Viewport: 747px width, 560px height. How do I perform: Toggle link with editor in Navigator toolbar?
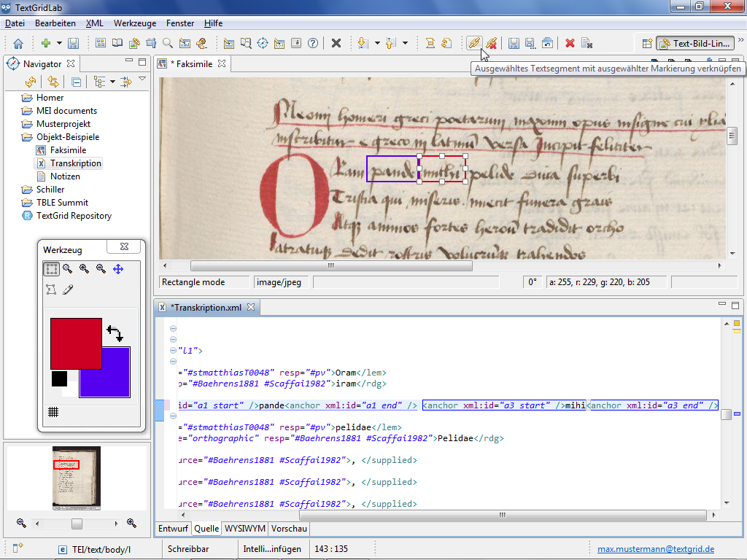coord(53,82)
